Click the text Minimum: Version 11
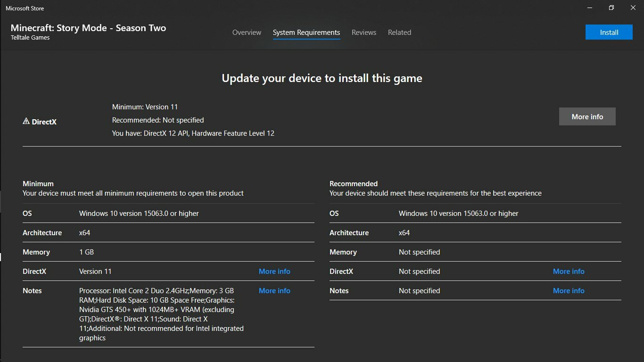 [145, 107]
